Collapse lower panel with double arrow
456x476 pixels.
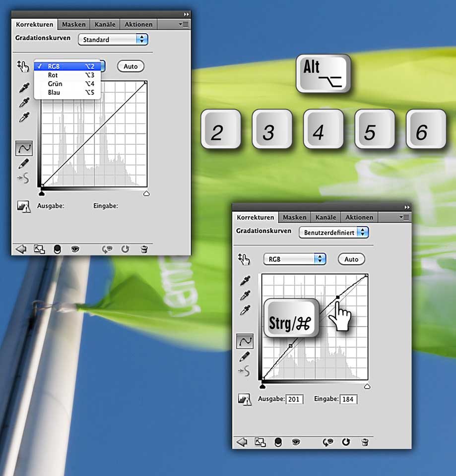coord(407,207)
